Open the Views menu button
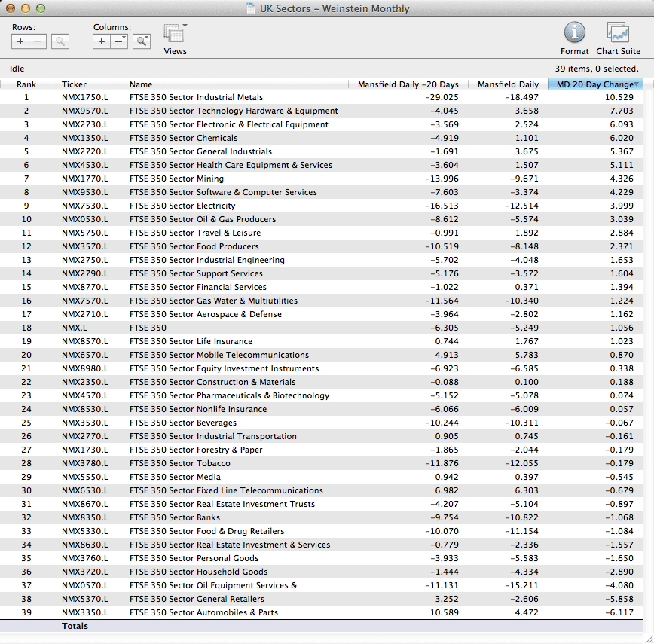This screenshot has width=654, height=644. [x=175, y=35]
